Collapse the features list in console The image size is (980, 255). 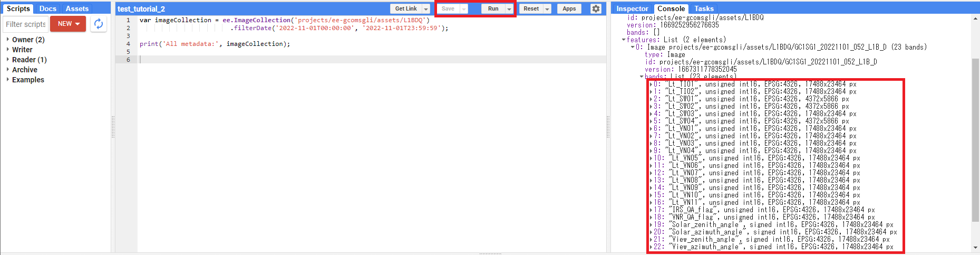click(624, 40)
